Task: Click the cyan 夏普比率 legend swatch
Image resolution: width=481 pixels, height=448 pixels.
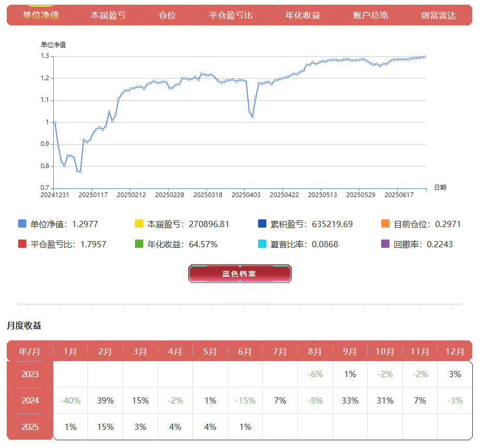Action: point(262,244)
